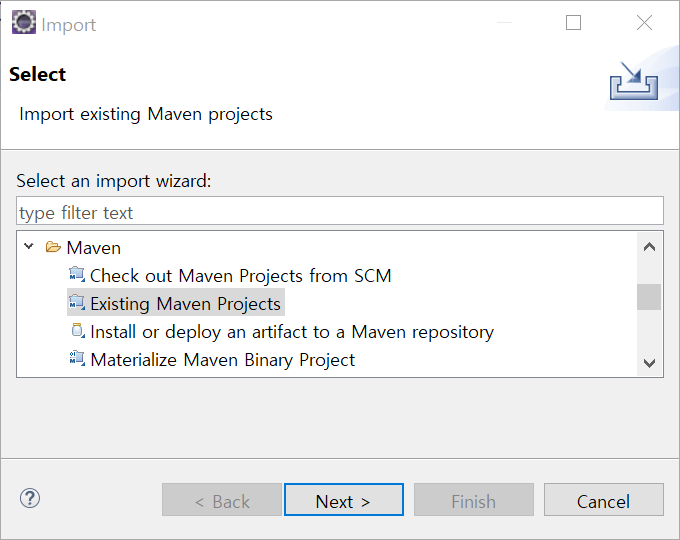
Task: Click the Maven folder icon
Action: (53, 247)
